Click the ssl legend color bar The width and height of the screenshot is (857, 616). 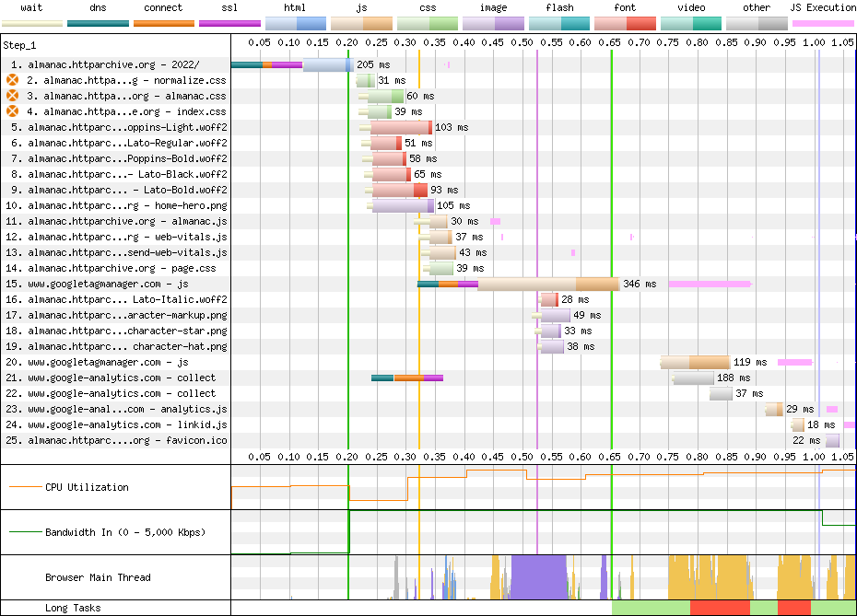click(230, 24)
